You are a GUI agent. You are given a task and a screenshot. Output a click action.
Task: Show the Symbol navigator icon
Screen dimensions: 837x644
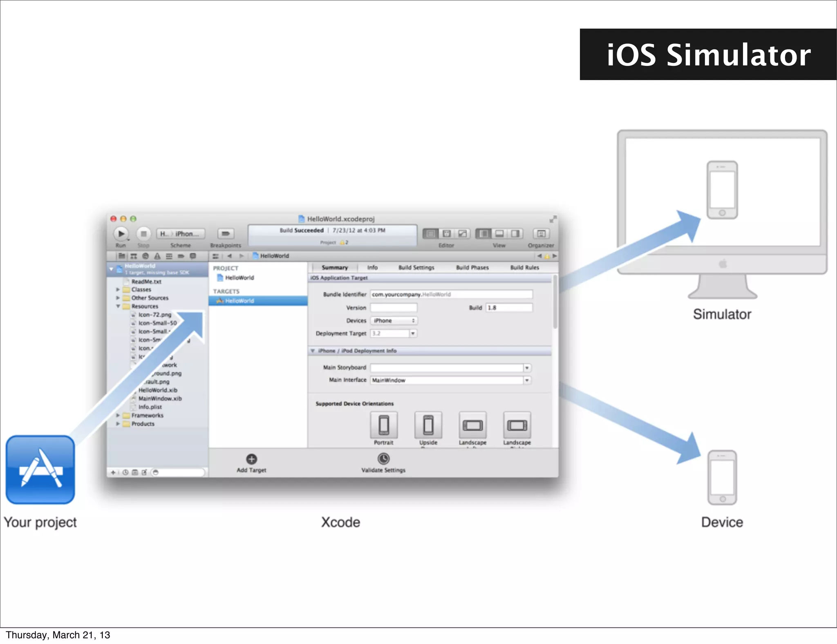click(134, 256)
